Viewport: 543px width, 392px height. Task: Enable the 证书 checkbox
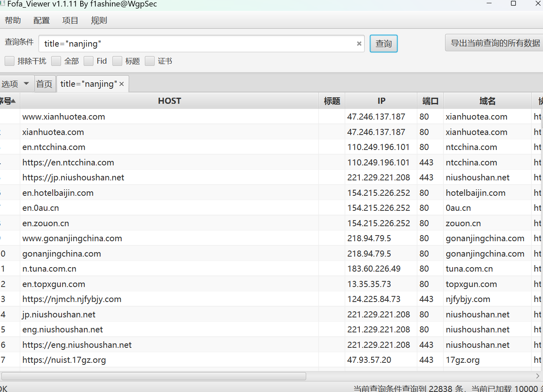click(x=150, y=61)
